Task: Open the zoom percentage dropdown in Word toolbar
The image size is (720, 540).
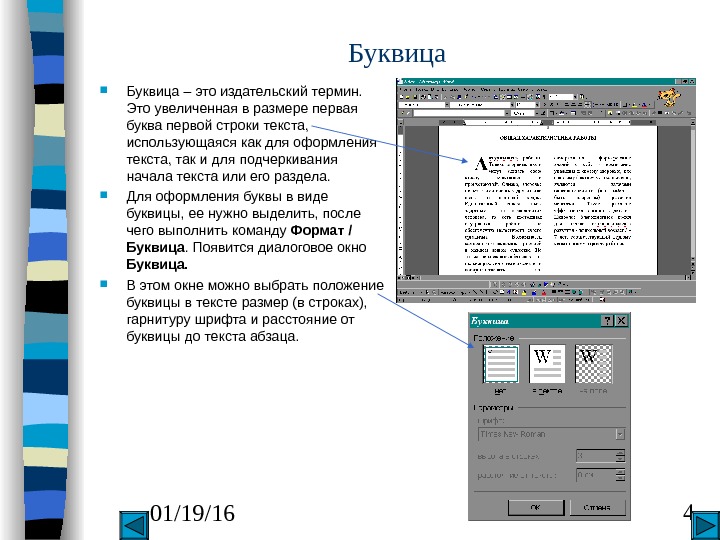Action: click(x=575, y=97)
